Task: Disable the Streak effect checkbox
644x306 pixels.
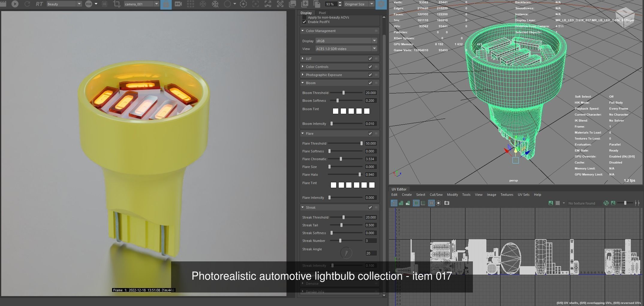Action: (370, 207)
